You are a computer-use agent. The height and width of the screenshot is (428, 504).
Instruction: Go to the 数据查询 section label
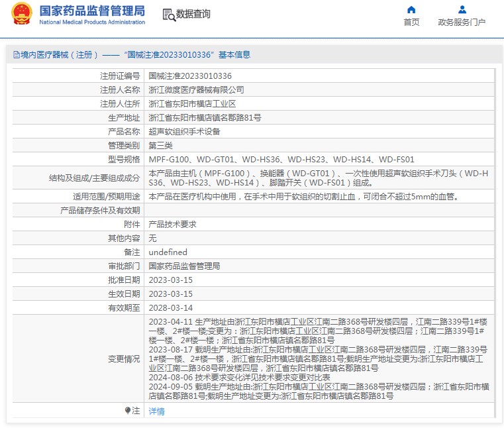point(193,14)
